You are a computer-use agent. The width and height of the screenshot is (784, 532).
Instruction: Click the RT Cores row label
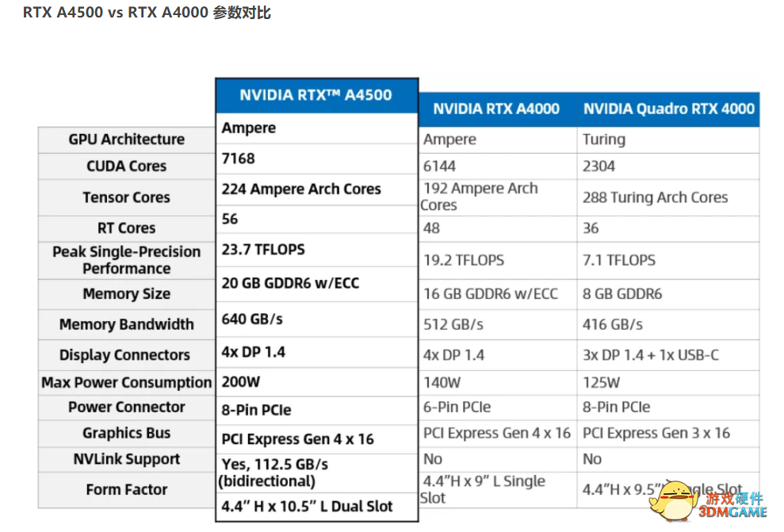(127, 228)
